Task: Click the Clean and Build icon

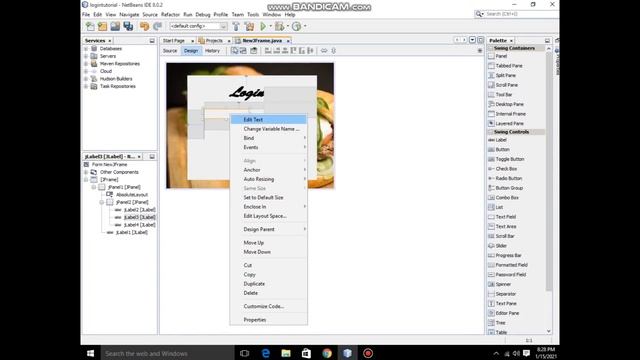Action: click(x=249, y=27)
